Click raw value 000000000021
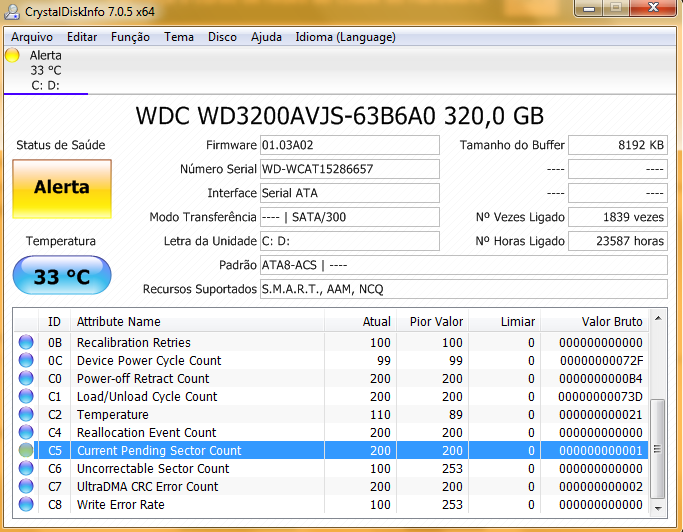The width and height of the screenshot is (683, 532). click(601, 414)
